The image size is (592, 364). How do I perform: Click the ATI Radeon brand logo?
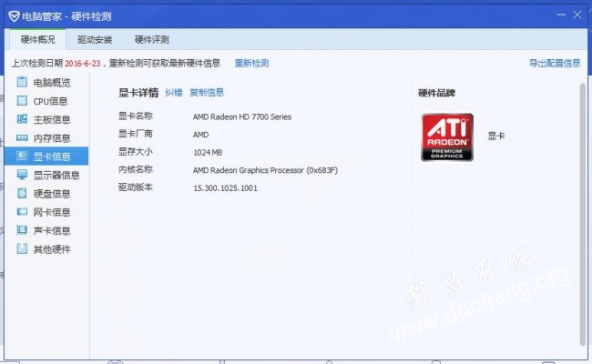click(x=447, y=137)
